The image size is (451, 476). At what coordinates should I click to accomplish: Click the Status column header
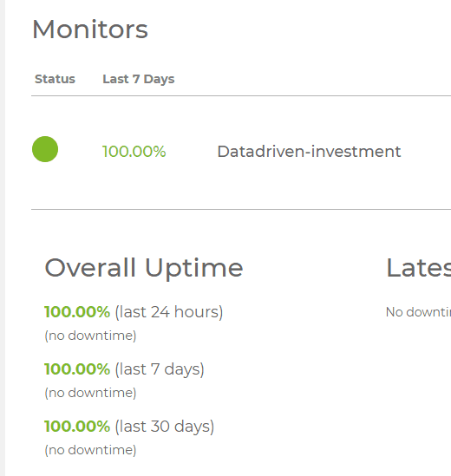(x=55, y=79)
